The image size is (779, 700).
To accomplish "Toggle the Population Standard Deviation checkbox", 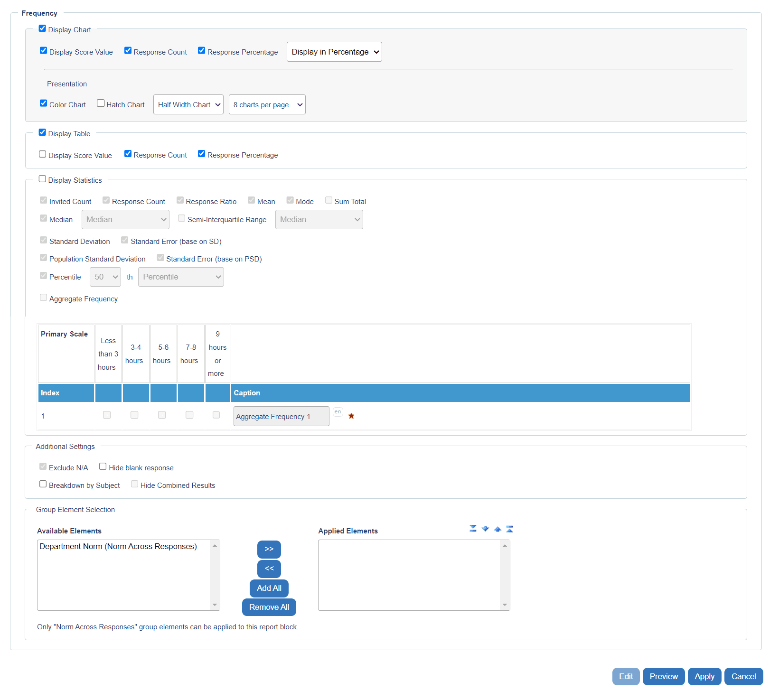I will coord(44,258).
